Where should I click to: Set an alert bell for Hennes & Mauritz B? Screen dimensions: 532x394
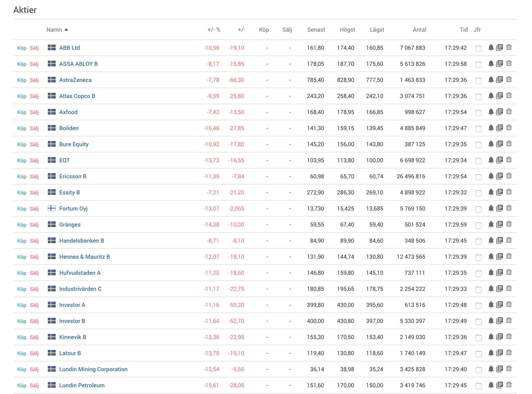click(491, 256)
